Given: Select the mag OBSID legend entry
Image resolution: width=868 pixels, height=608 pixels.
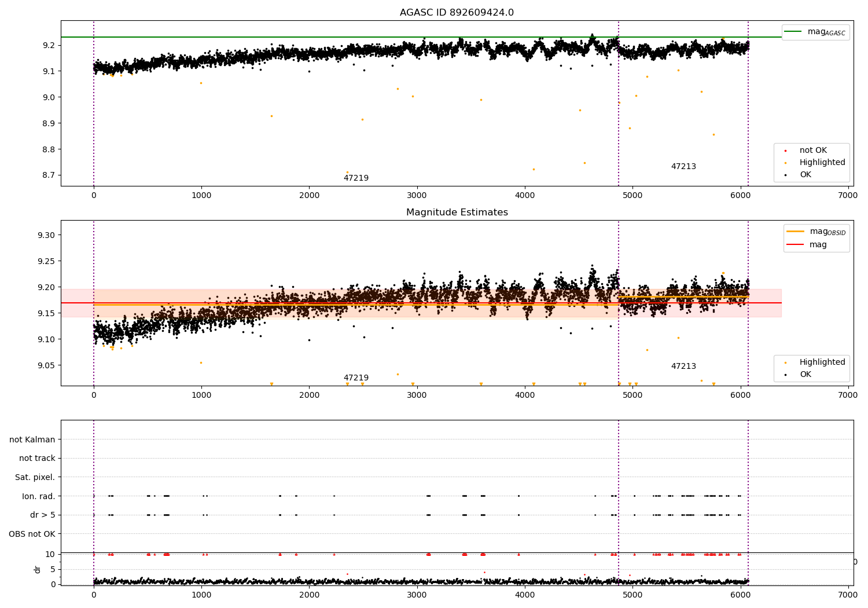Looking at the screenshot, I should pyautogui.click(x=816, y=232).
